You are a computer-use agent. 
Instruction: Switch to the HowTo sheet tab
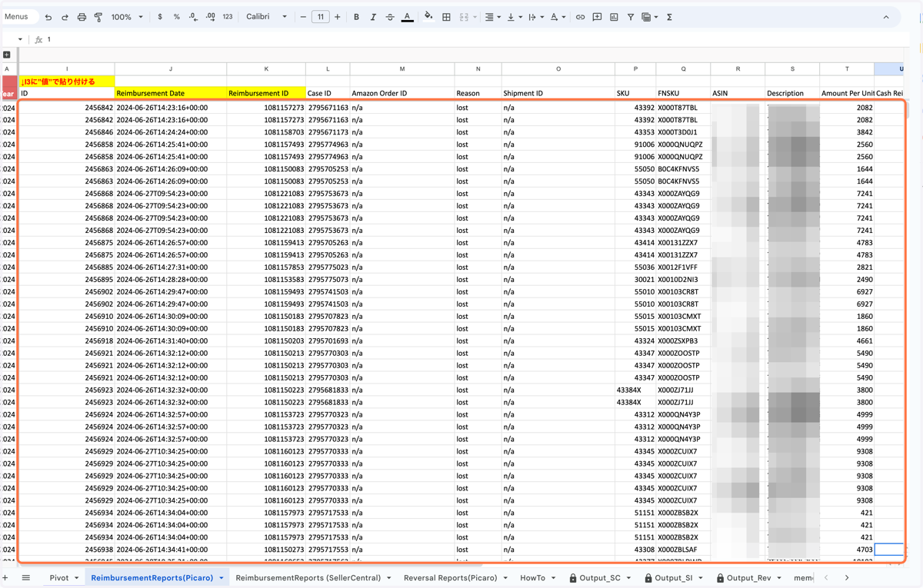[532, 578]
